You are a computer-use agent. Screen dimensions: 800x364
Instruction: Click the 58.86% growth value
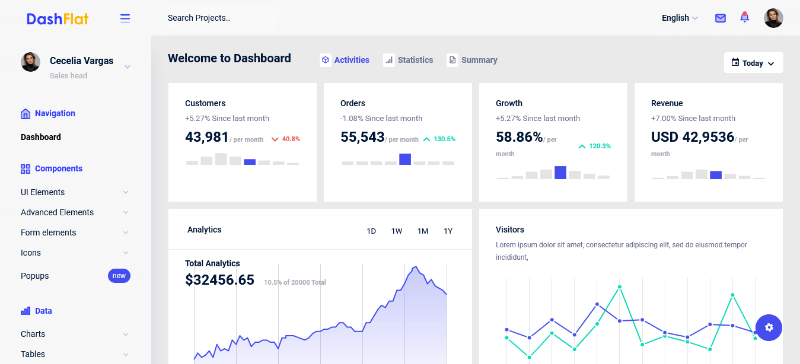[x=519, y=137]
